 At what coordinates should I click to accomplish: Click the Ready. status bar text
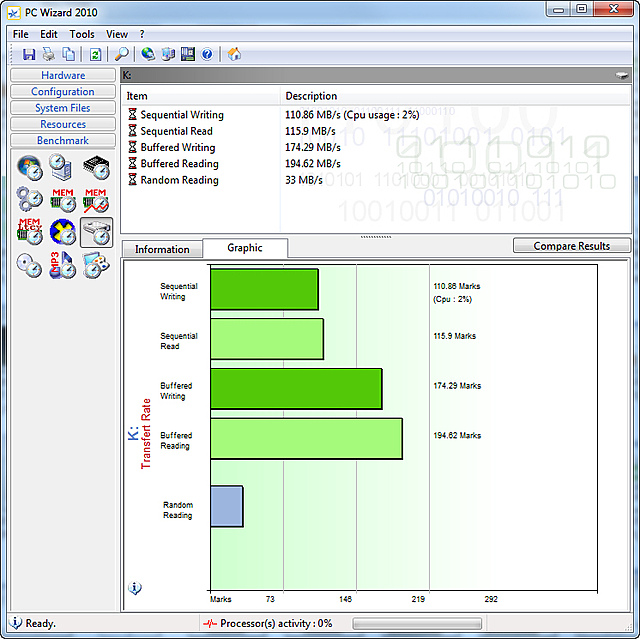[40, 623]
